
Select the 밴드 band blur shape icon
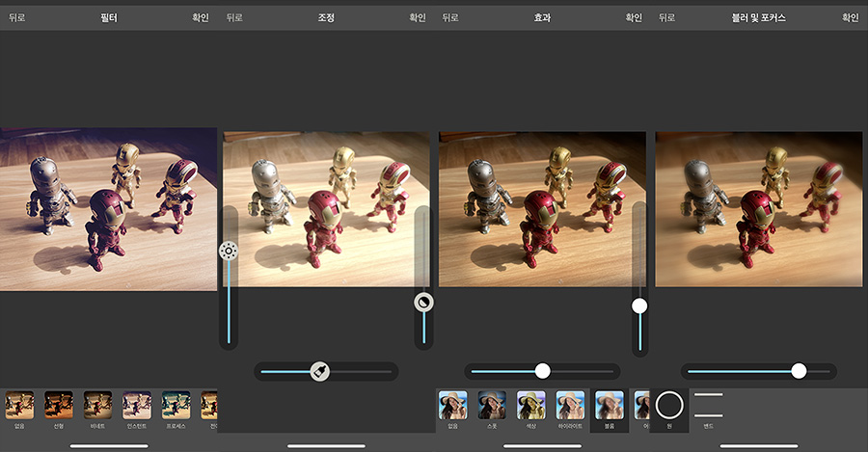709,405
